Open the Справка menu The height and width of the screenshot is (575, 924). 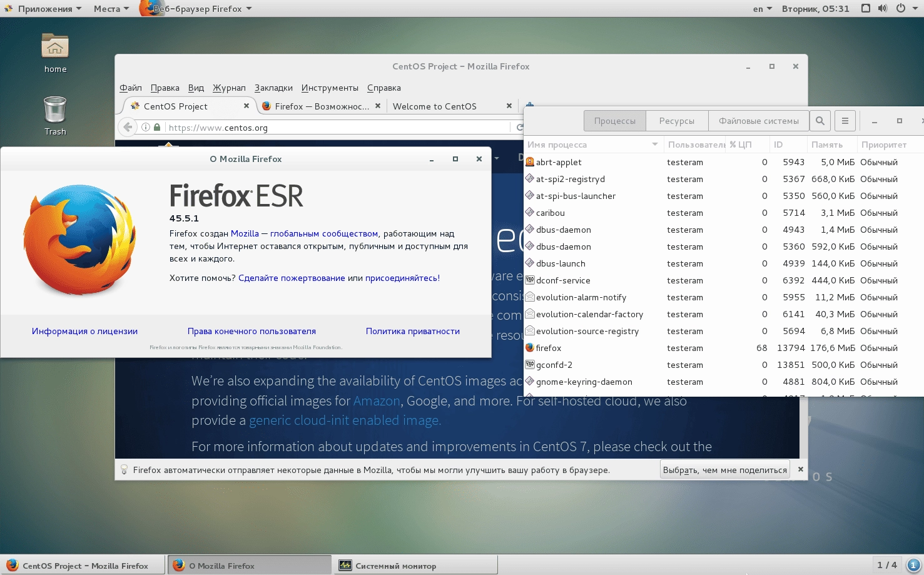coord(384,88)
